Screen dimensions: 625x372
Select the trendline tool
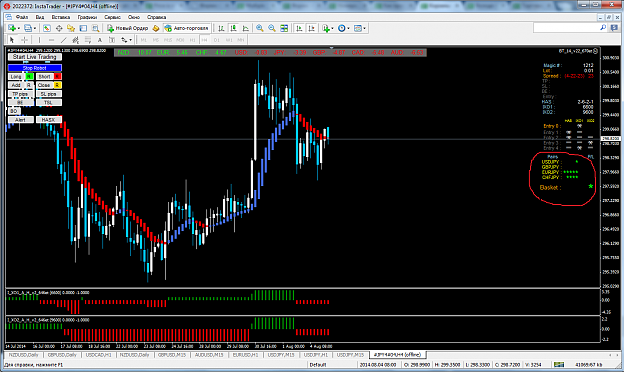63,40
